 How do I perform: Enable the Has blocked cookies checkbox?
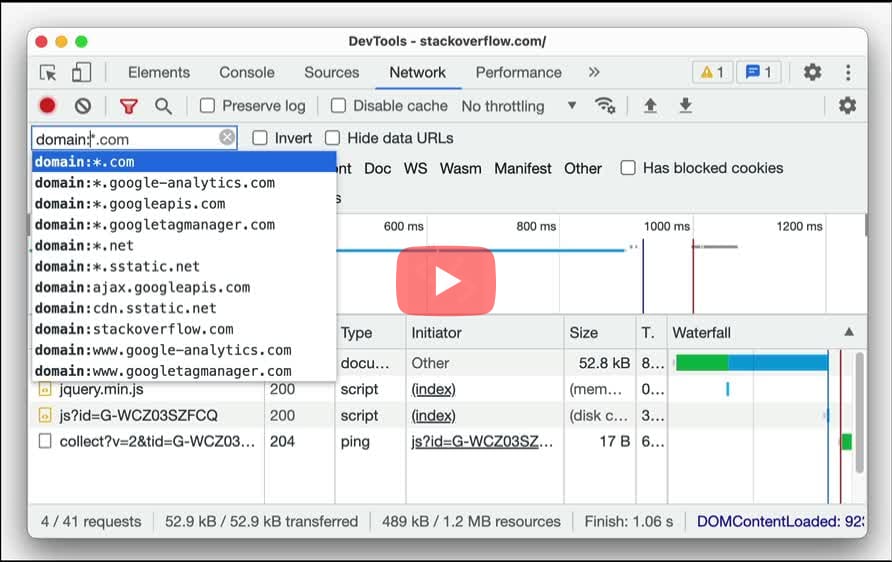[628, 168]
